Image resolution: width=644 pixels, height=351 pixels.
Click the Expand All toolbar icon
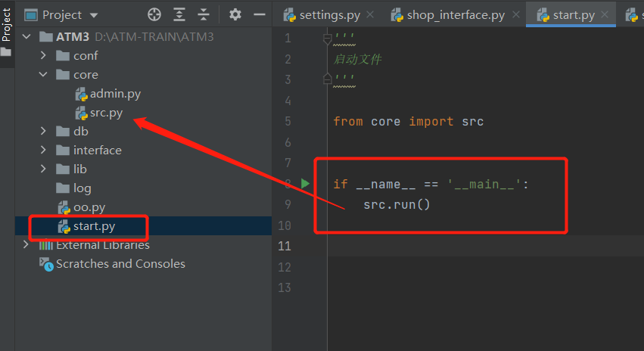pyautogui.click(x=179, y=15)
